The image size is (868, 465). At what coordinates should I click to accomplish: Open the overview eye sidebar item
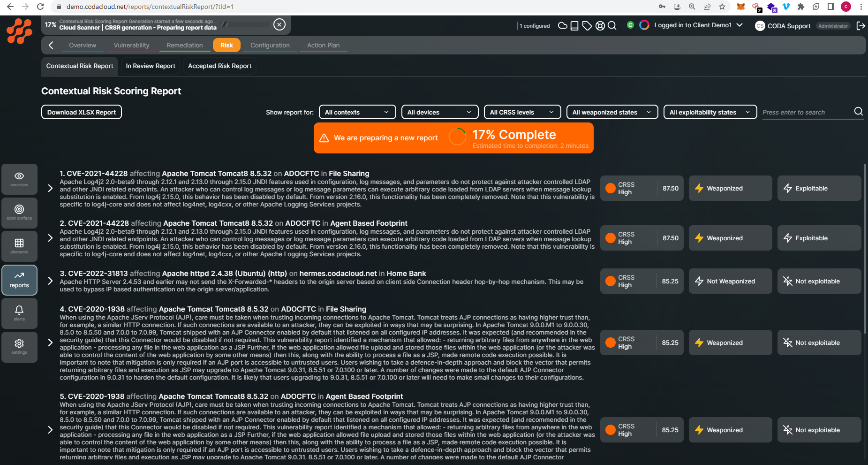19,179
